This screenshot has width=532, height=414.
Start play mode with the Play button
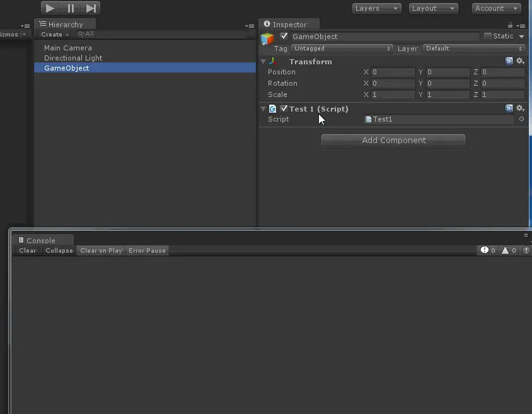point(50,8)
